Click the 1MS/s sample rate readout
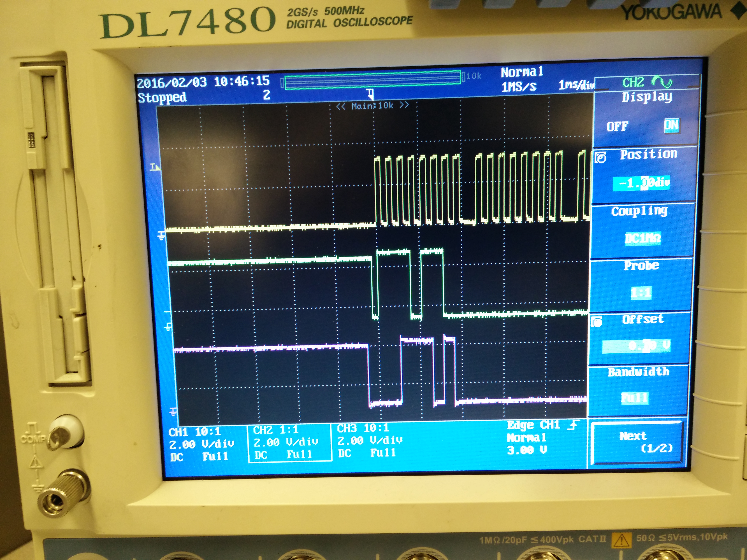 point(519,87)
